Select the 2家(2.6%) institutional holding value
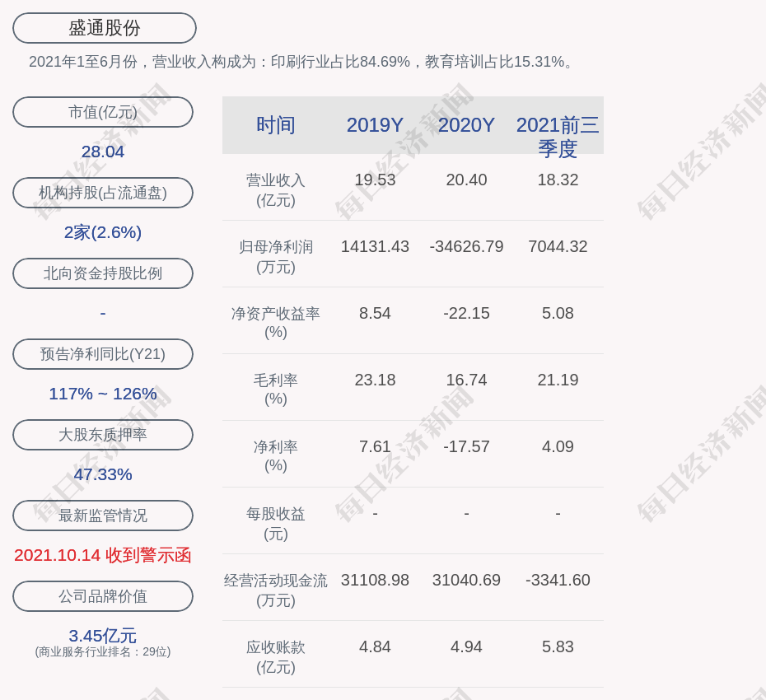 point(103,232)
